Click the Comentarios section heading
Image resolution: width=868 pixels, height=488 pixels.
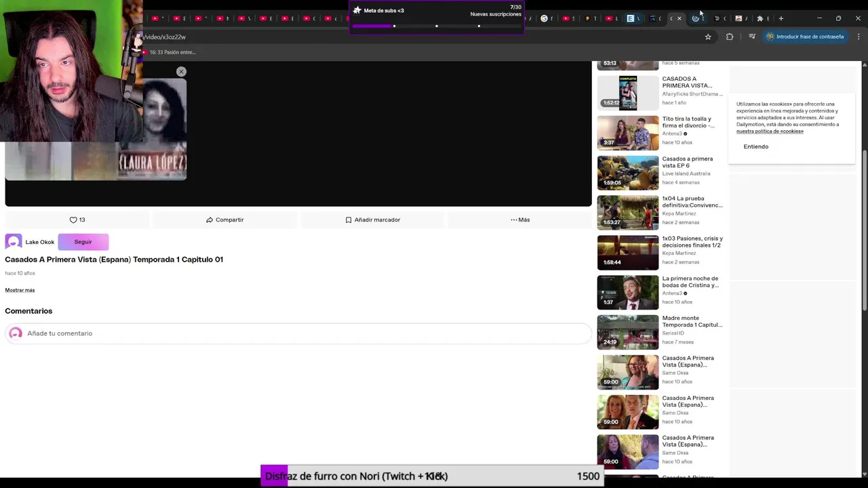click(28, 311)
